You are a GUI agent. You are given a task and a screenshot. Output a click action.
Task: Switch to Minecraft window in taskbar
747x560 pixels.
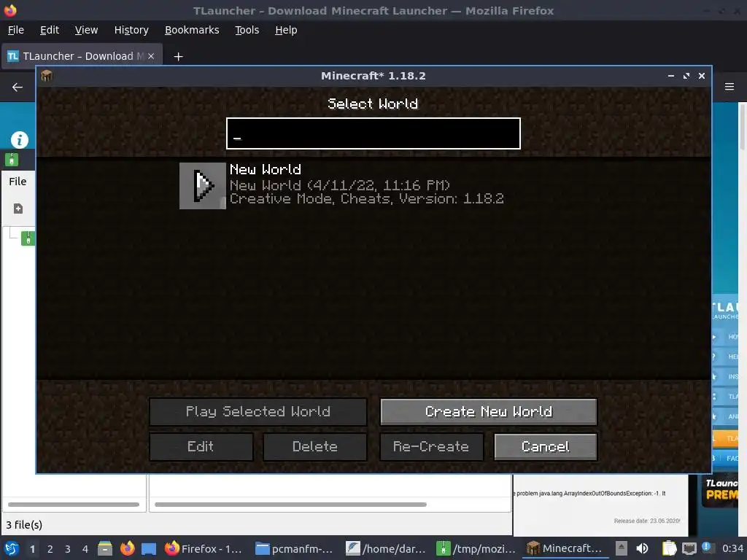coord(565,548)
